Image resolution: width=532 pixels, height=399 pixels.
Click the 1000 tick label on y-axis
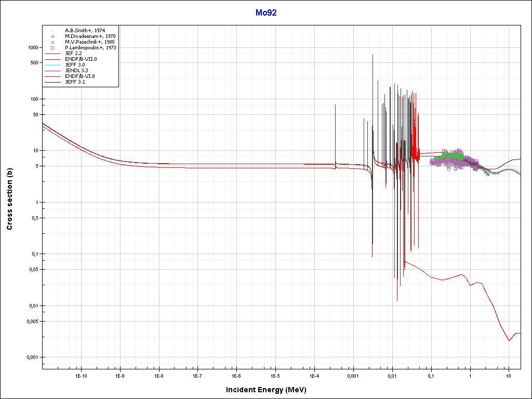tap(33, 47)
